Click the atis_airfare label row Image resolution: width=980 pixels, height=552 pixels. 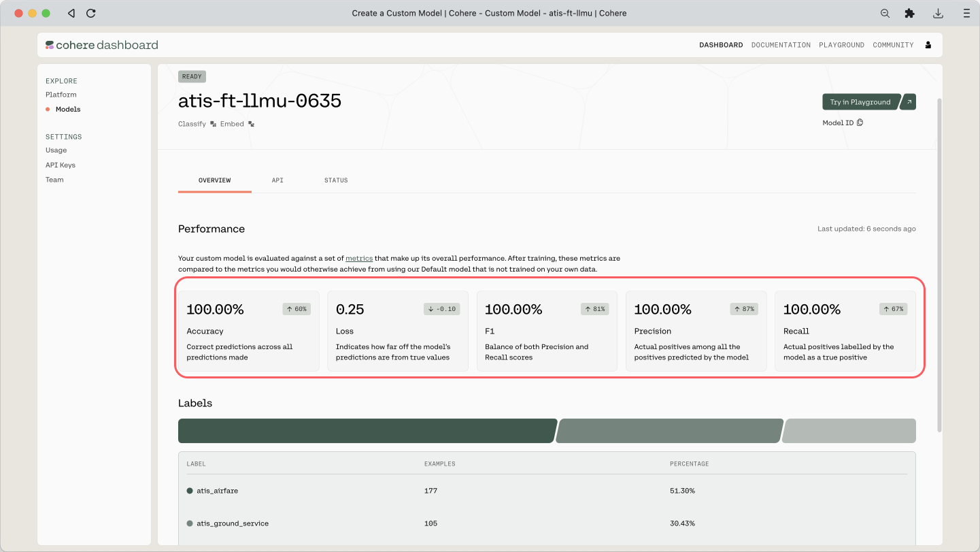pyautogui.click(x=547, y=491)
